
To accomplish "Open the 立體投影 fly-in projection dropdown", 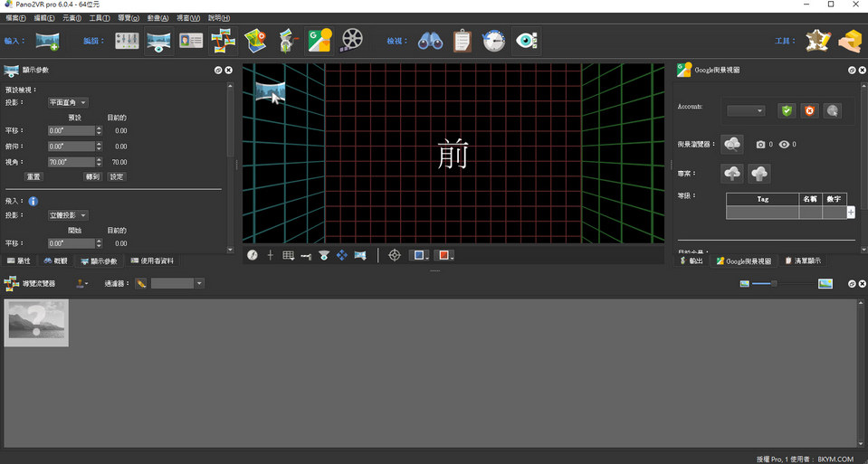I will [68, 215].
